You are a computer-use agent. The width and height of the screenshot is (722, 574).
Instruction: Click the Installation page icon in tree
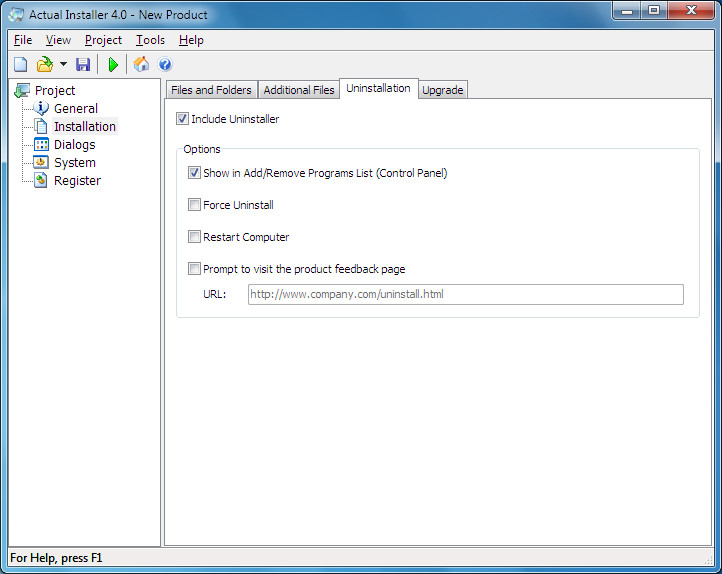(x=41, y=126)
